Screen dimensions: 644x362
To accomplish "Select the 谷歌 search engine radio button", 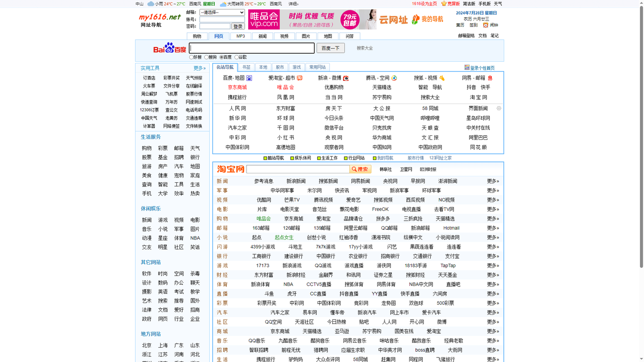I will pyautogui.click(x=237, y=57).
